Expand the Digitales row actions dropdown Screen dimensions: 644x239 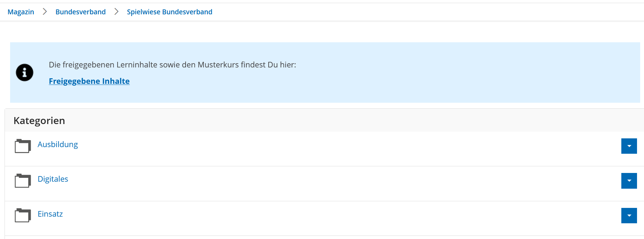coord(629,181)
